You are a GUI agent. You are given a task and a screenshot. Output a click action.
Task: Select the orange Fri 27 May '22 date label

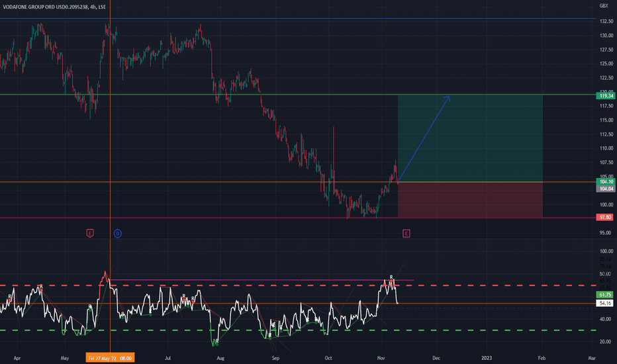(x=110, y=357)
